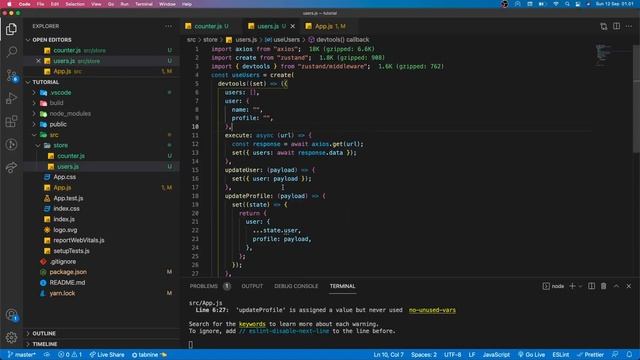Close the users.js editor tab
640x360 pixels.
tap(293, 26)
